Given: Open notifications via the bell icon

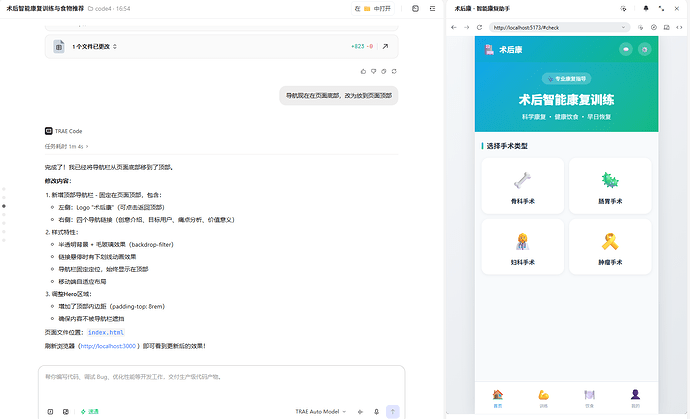Looking at the screenshot, I should (646, 8).
